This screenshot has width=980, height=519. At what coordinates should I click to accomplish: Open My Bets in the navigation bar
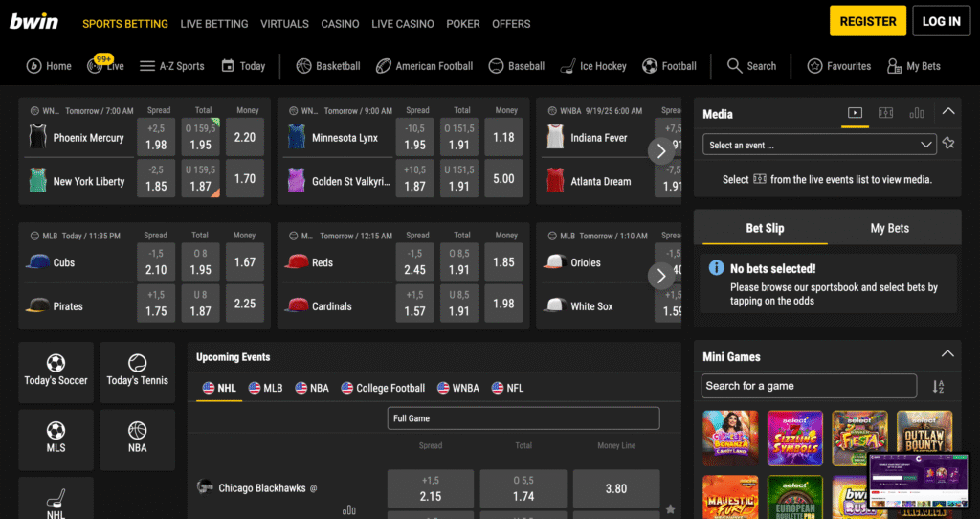913,66
